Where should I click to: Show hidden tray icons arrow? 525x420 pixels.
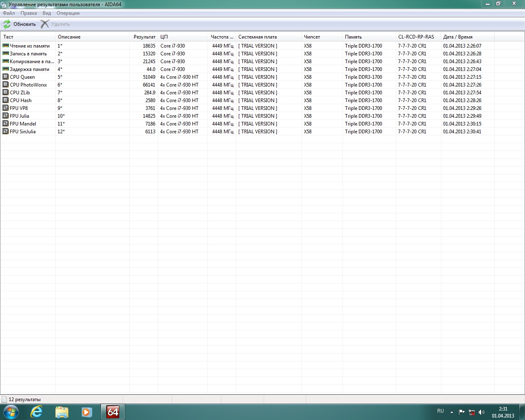[x=452, y=412]
